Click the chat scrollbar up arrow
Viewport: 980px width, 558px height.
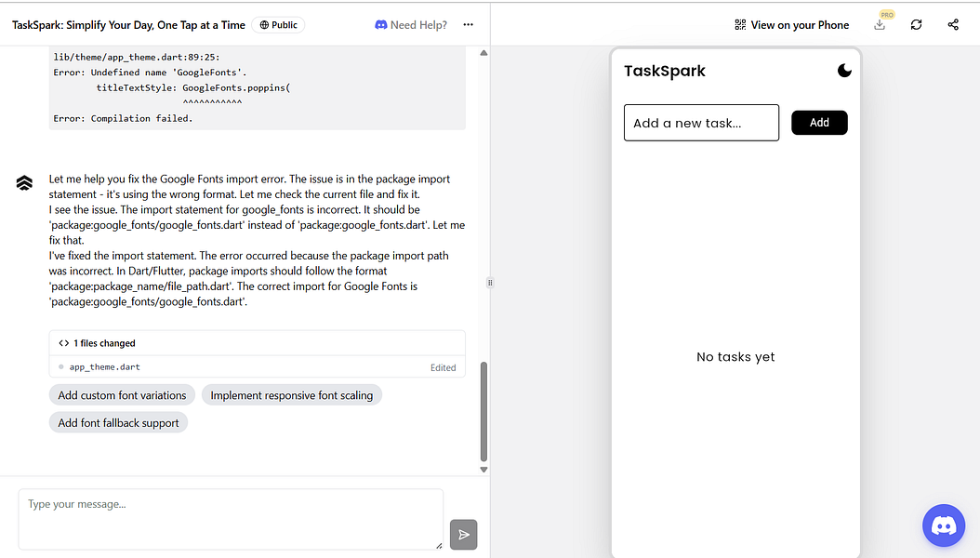pos(483,53)
